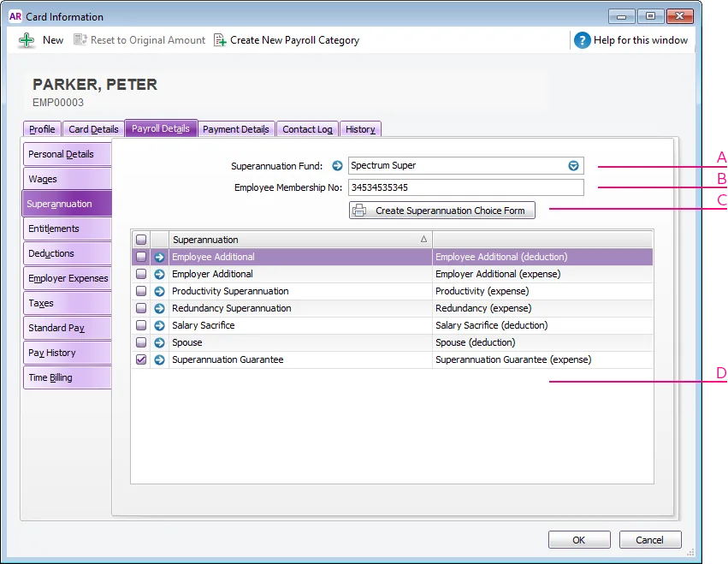Open Salary Sacrifice detail arrow
This screenshot has width=728, height=564.
[159, 325]
